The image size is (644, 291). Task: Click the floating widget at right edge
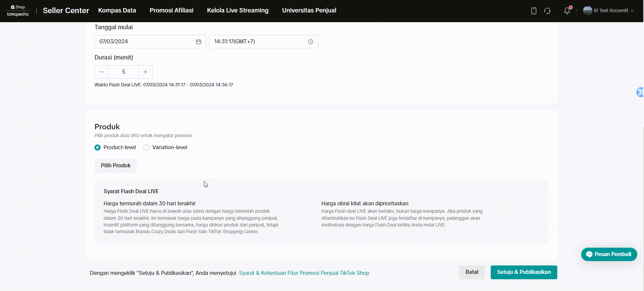[640, 92]
